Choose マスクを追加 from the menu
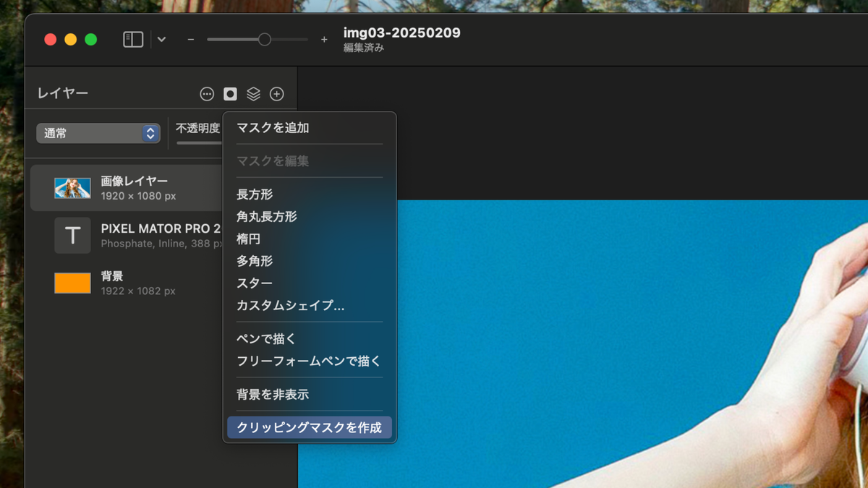The width and height of the screenshot is (868, 488). [310, 128]
